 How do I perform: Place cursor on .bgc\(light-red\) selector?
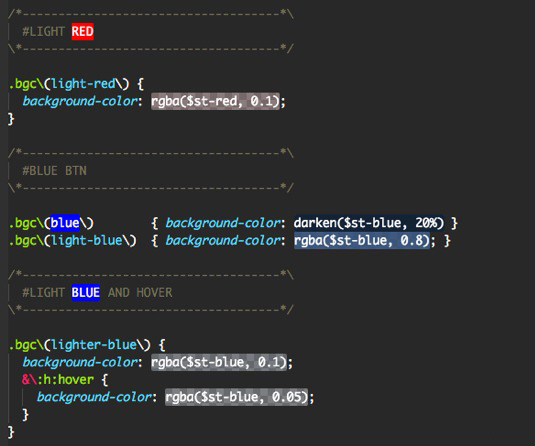click(69, 84)
